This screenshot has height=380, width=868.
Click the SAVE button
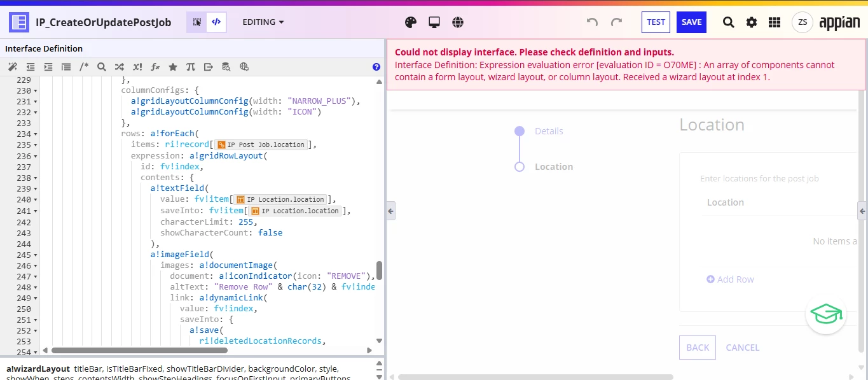click(x=691, y=22)
